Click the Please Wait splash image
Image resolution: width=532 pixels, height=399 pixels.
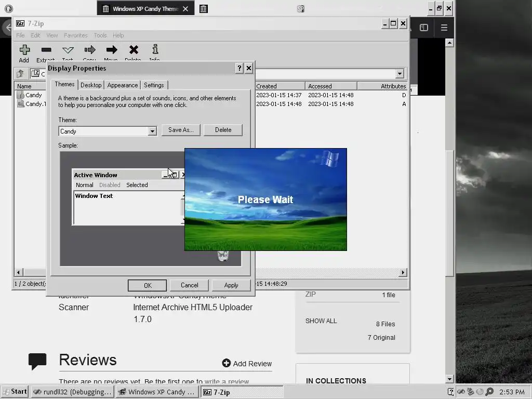pyautogui.click(x=265, y=199)
